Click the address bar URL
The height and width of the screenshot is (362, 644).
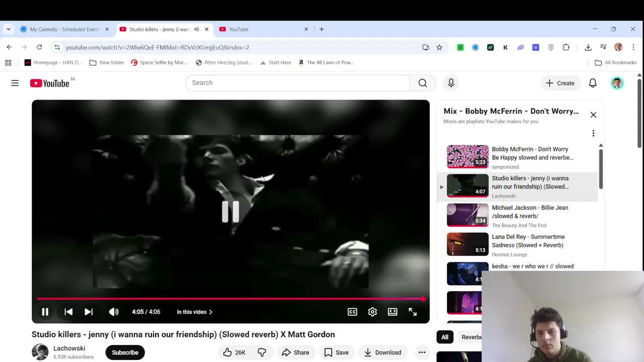[x=157, y=47]
